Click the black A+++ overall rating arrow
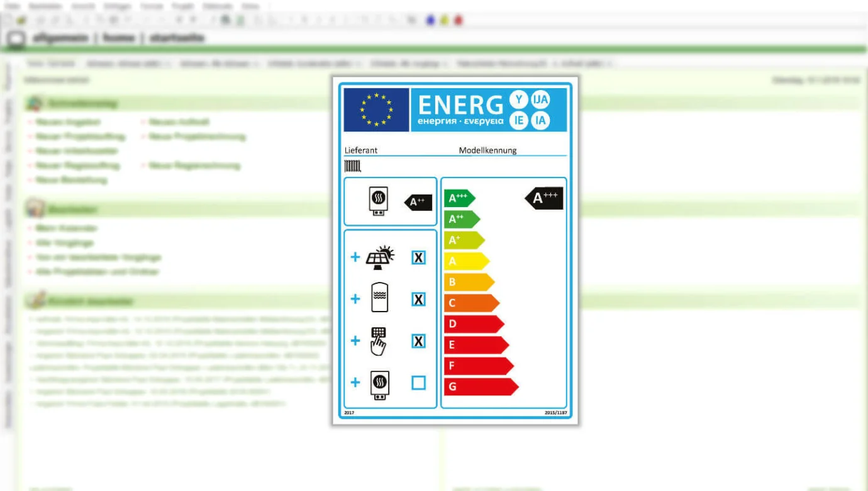The width and height of the screenshot is (868, 491). [x=544, y=198]
